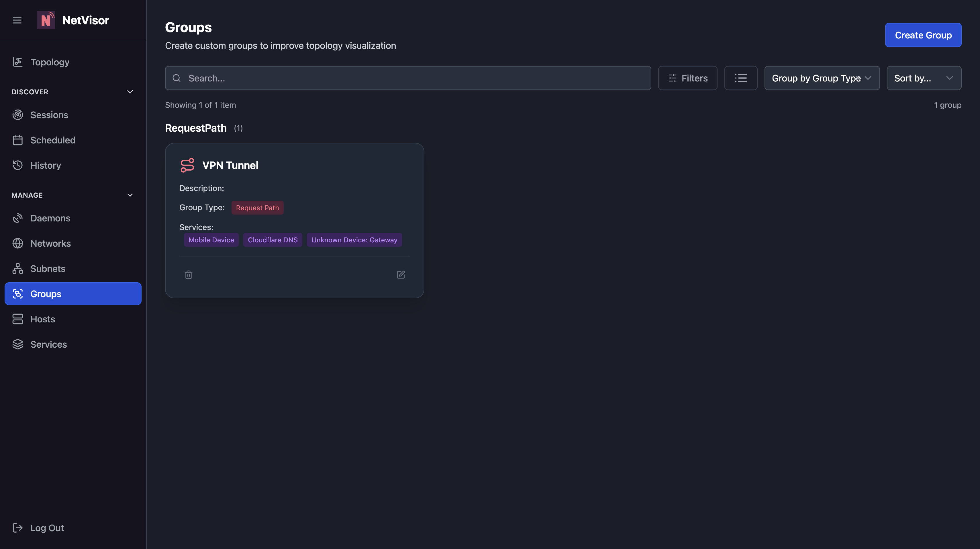Collapse the DISCOVER section
The image size is (980, 549).
130,92
